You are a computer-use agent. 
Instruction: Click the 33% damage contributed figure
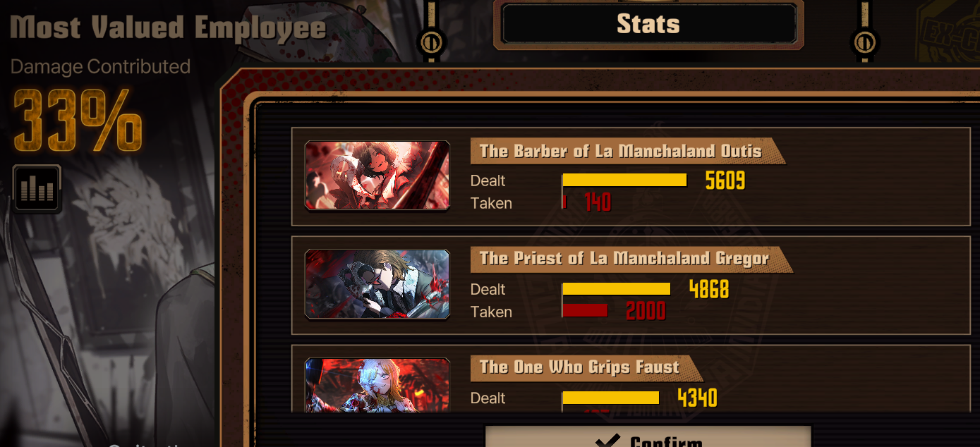[x=78, y=121]
